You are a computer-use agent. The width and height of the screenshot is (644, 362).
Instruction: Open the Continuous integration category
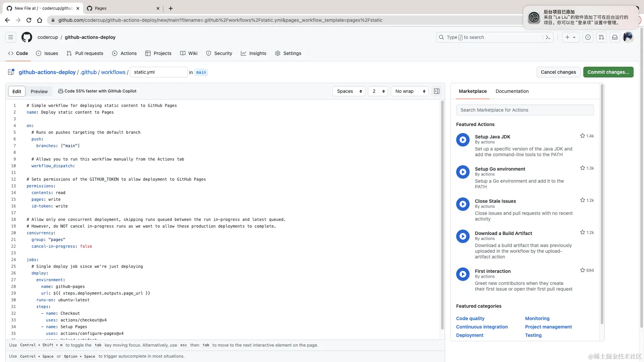coord(482,327)
